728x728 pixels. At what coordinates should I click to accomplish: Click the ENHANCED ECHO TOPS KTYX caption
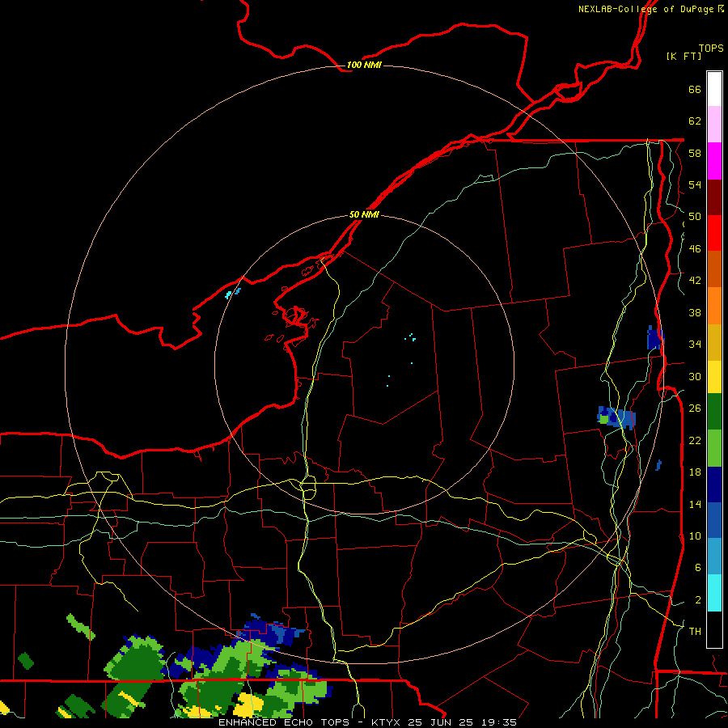tap(367, 722)
